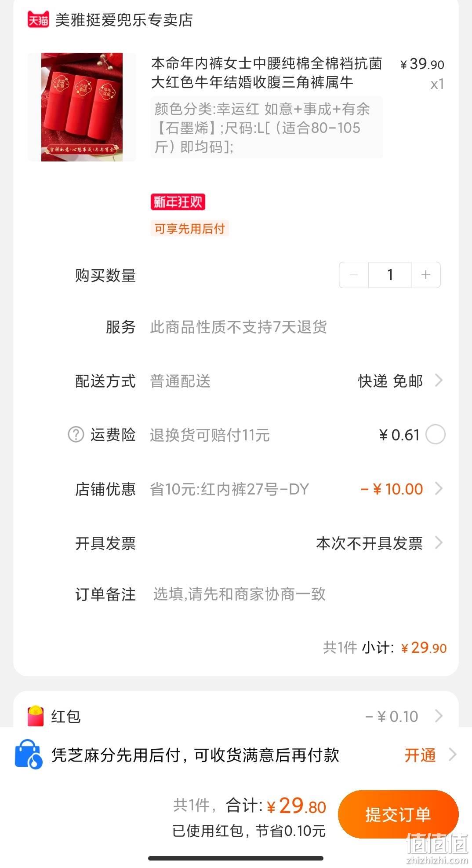Viewport: 472px width, 868px height.
Task: Increase purchase quantity with plus button
Action: click(425, 275)
